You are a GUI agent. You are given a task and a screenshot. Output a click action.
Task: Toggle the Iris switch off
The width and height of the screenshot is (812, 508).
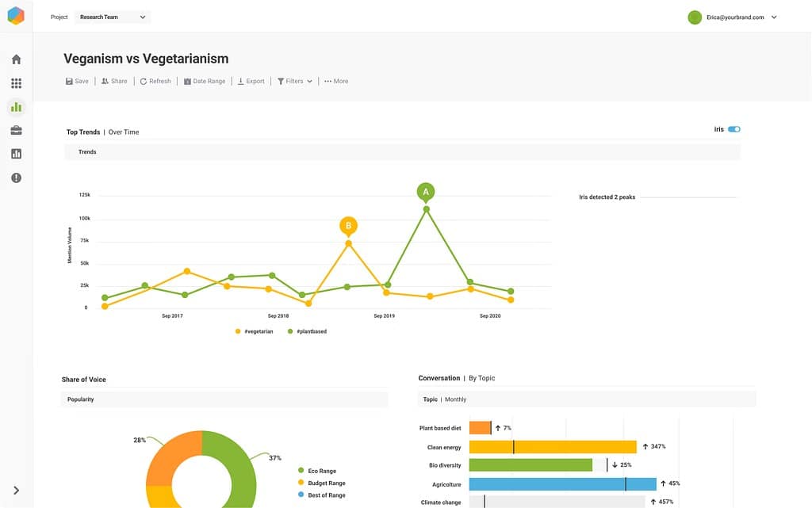pos(733,128)
